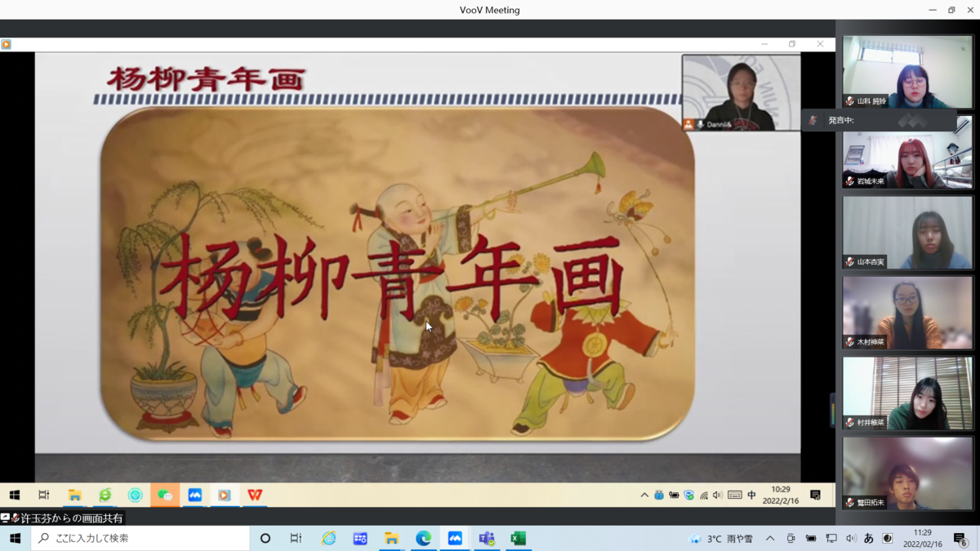Open the 3°C 雨や雪 weather widget
The image size is (980, 551).
(721, 539)
